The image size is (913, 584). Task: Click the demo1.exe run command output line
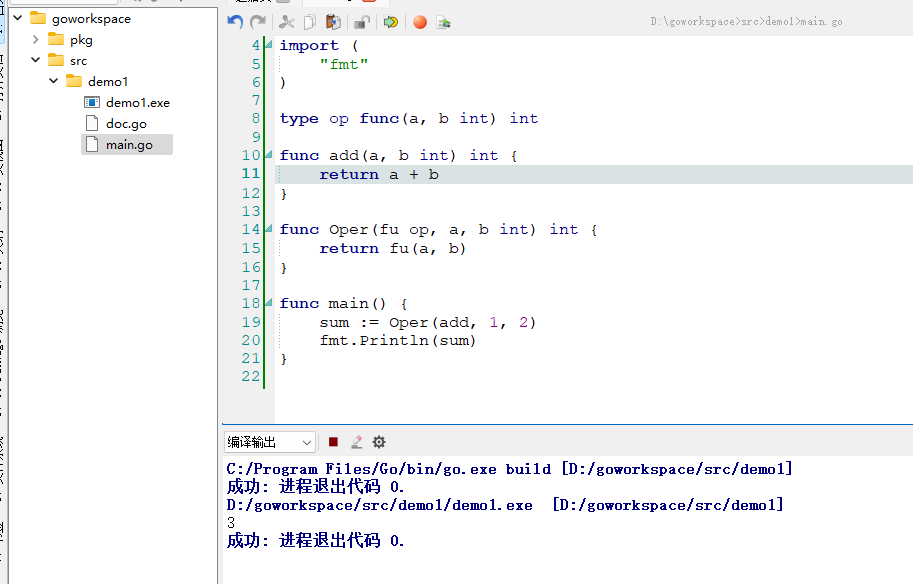click(505, 505)
